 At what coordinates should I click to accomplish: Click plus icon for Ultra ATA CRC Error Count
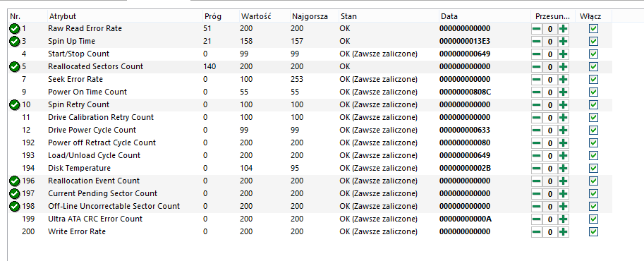tap(564, 219)
